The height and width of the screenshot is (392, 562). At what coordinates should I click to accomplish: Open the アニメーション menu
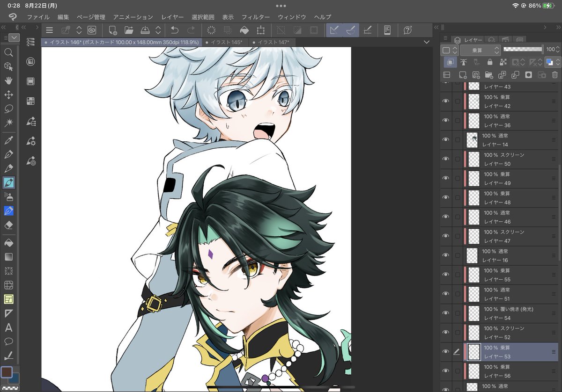click(133, 17)
